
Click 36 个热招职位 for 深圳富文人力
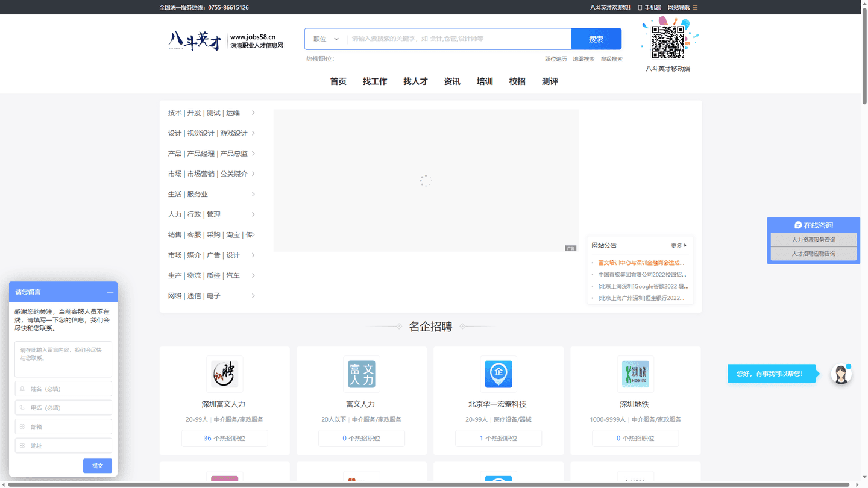click(x=225, y=438)
